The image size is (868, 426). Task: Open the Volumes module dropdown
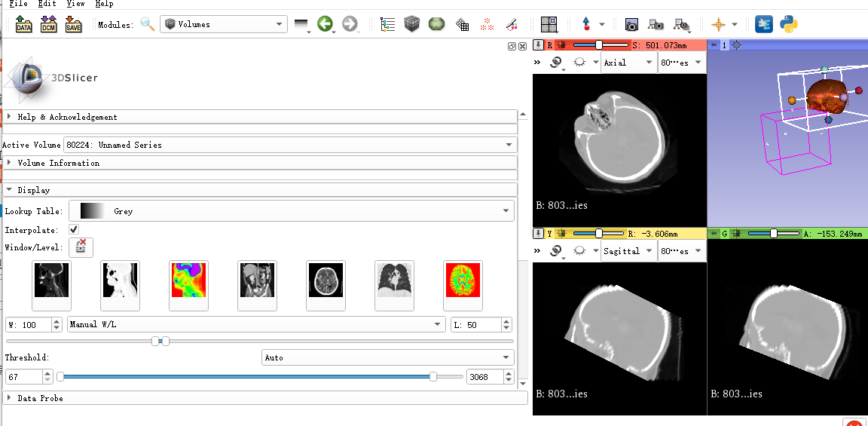coord(224,24)
